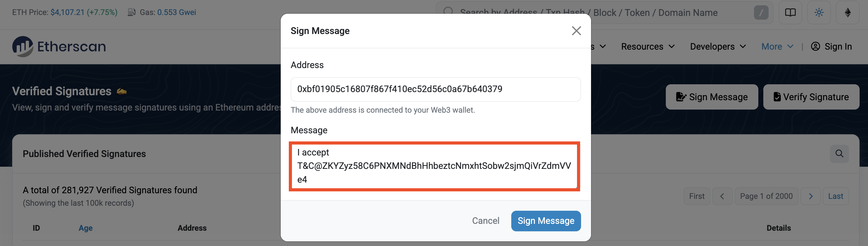Search published signatures magnifier icon
868x246 pixels.
point(839,154)
